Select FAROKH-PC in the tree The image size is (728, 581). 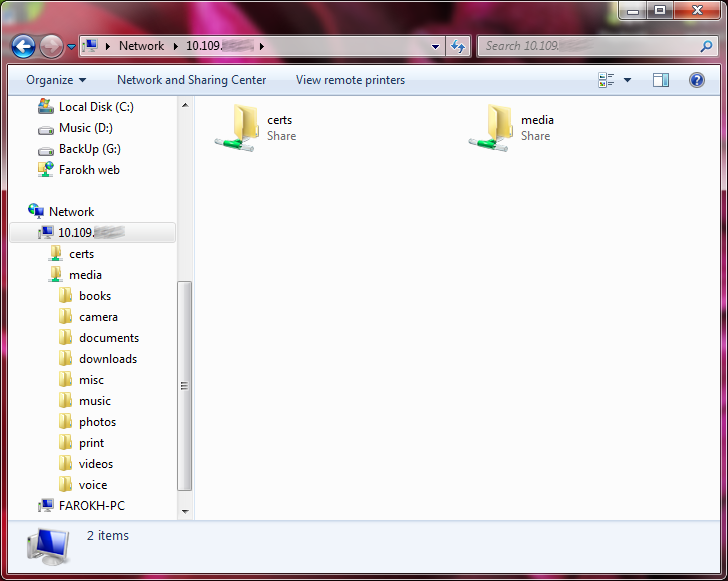pos(91,506)
